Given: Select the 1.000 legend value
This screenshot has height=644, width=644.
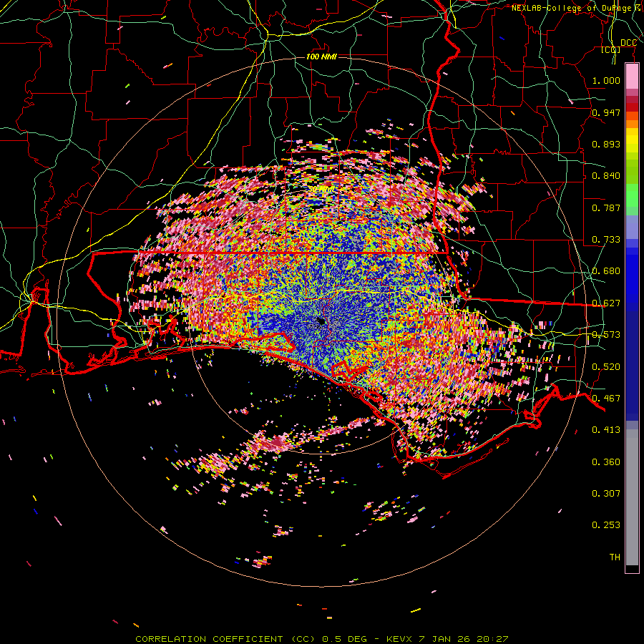Looking at the screenshot, I should (x=606, y=80).
